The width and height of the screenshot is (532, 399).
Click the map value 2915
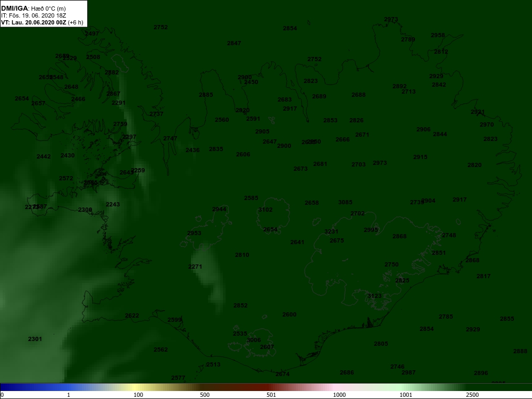pyautogui.click(x=420, y=157)
